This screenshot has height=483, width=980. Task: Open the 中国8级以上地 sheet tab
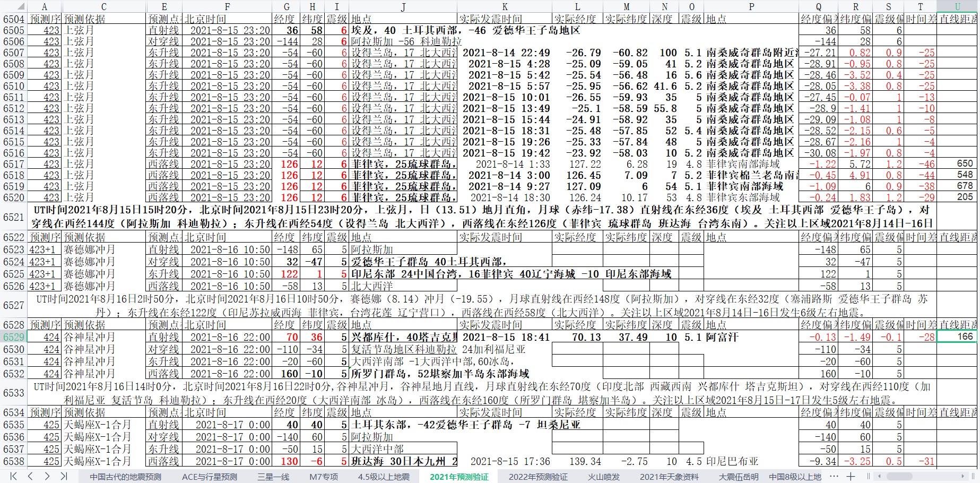(x=795, y=477)
